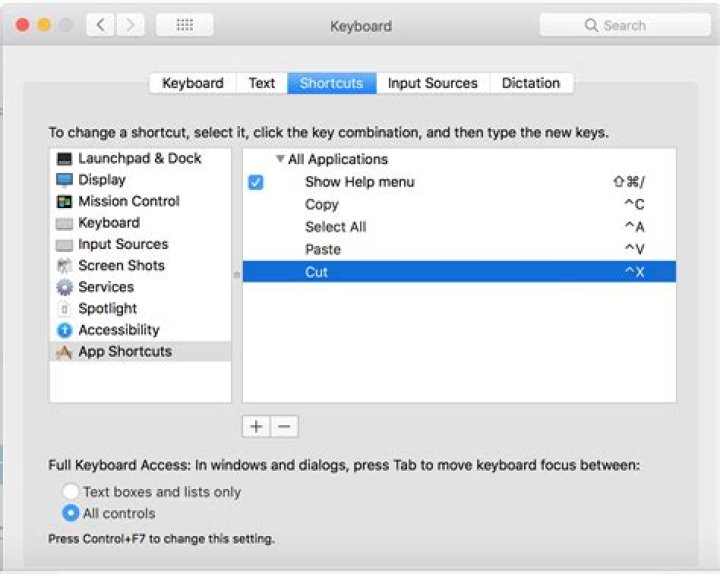Click the Services gear icon
Screen dimensions: 720x574
(x=64, y=287)
